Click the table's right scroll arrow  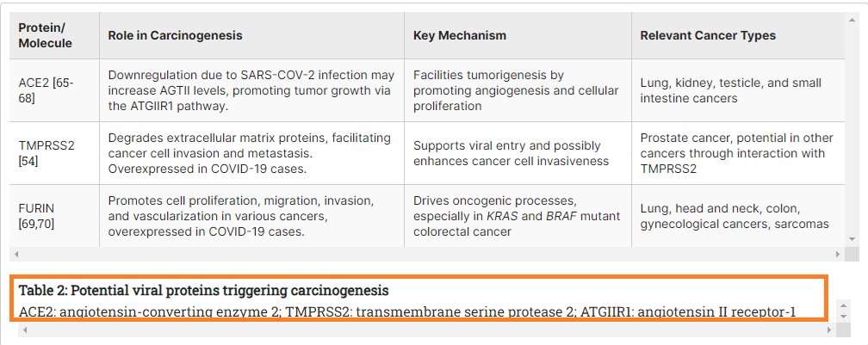[x=839, y=255]
